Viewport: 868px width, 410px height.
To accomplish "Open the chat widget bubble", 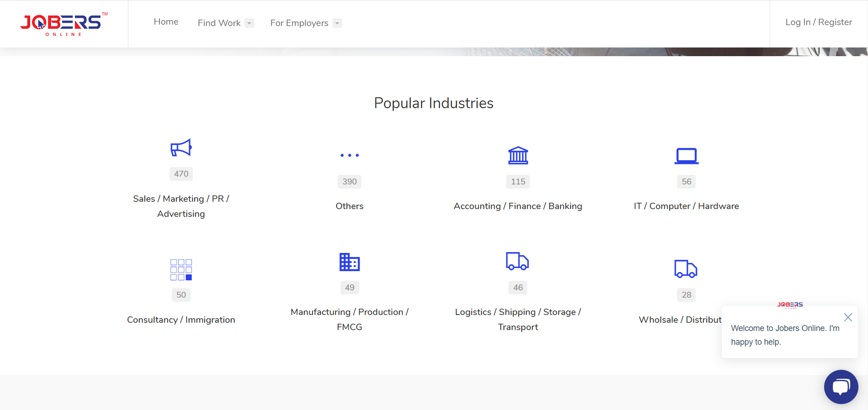I will (x=841, y=387).
